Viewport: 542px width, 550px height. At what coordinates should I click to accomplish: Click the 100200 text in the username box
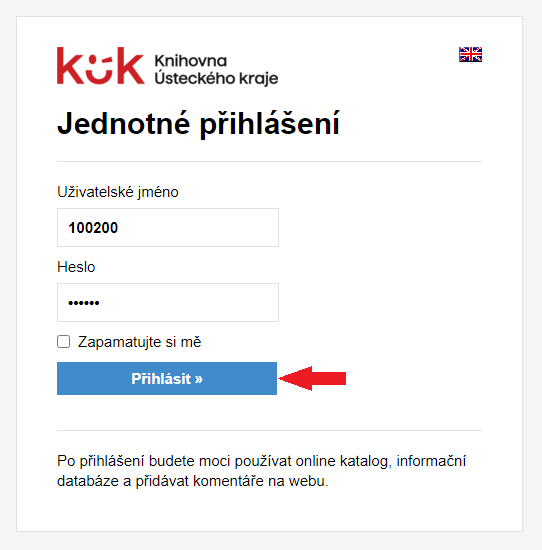[x=93, y=228]
